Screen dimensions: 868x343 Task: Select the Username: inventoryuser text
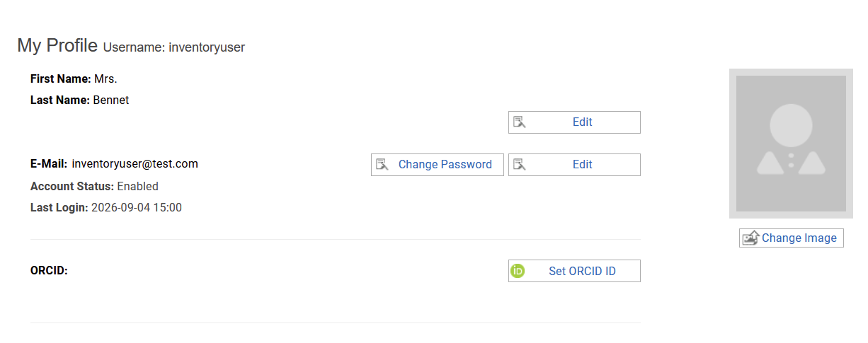click(174, 47)
